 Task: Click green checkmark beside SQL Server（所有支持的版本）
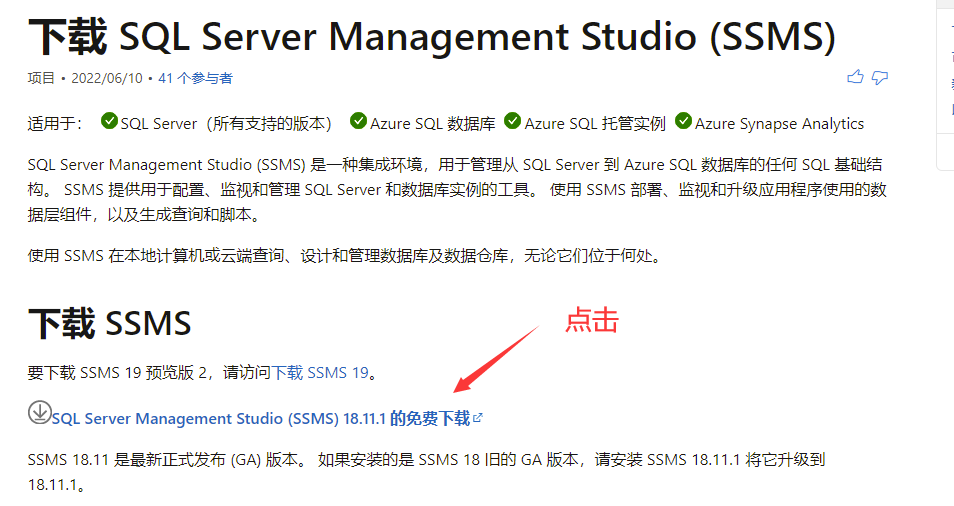click(x=110, y=120)
